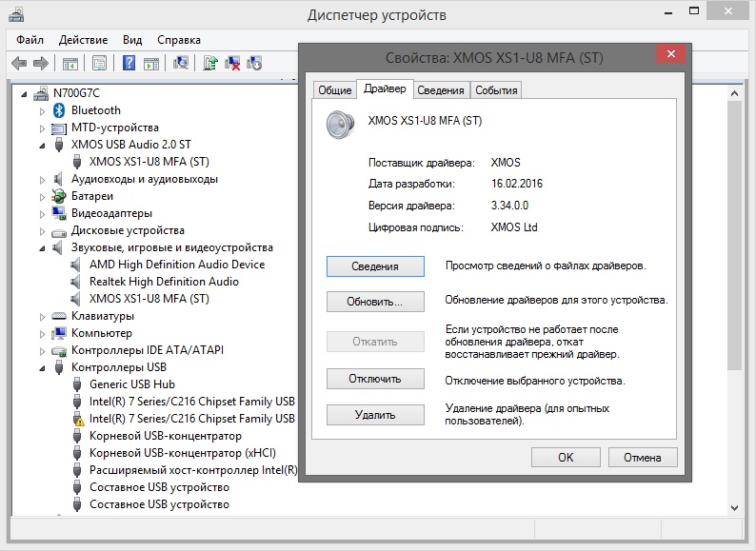Click the Device Manager title bar icon

16,15
